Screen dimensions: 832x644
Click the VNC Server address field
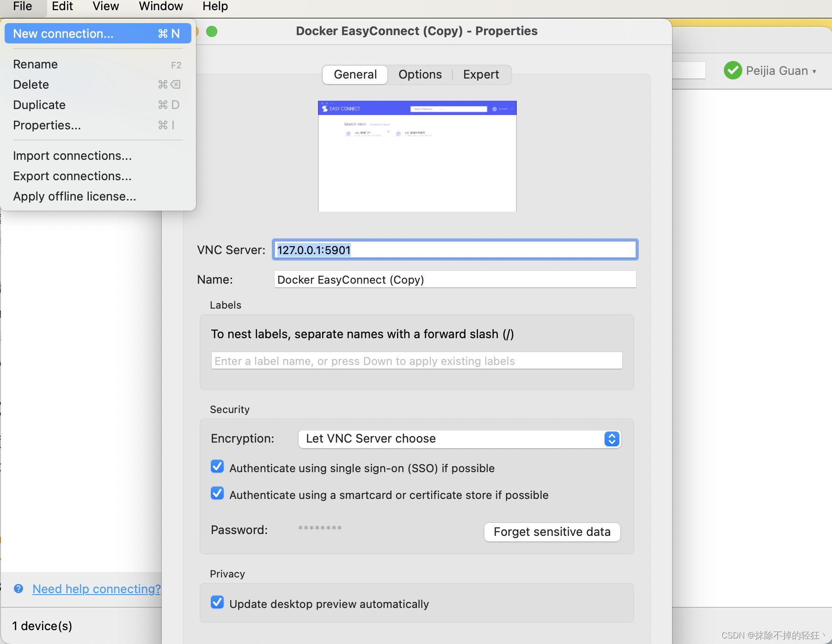click(455, 250)
